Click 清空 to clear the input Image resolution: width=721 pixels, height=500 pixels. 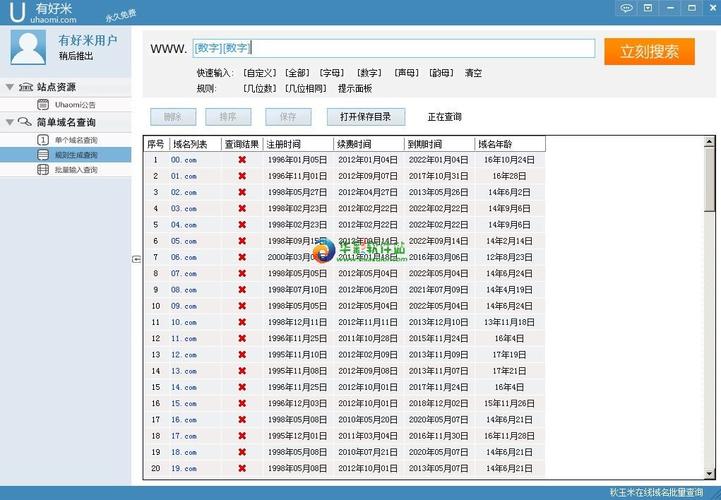473,73
